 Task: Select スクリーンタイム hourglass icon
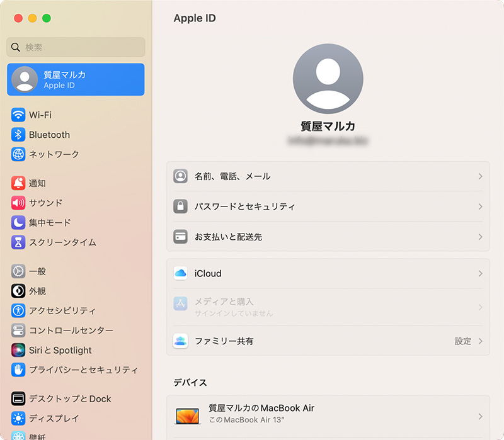click(18, 242)
